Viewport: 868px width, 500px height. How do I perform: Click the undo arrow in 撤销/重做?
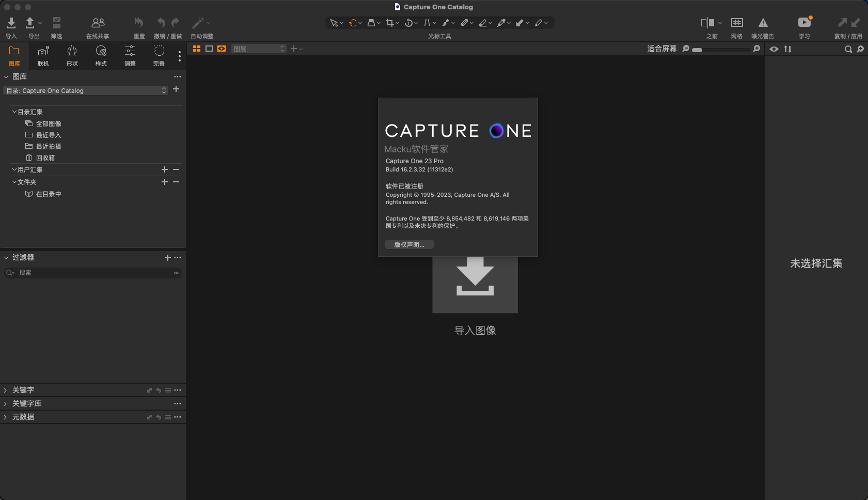[161, 22]
